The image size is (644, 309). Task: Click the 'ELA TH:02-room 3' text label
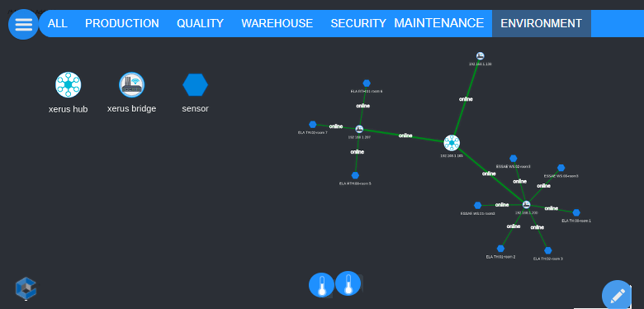[x=548, y=259]
